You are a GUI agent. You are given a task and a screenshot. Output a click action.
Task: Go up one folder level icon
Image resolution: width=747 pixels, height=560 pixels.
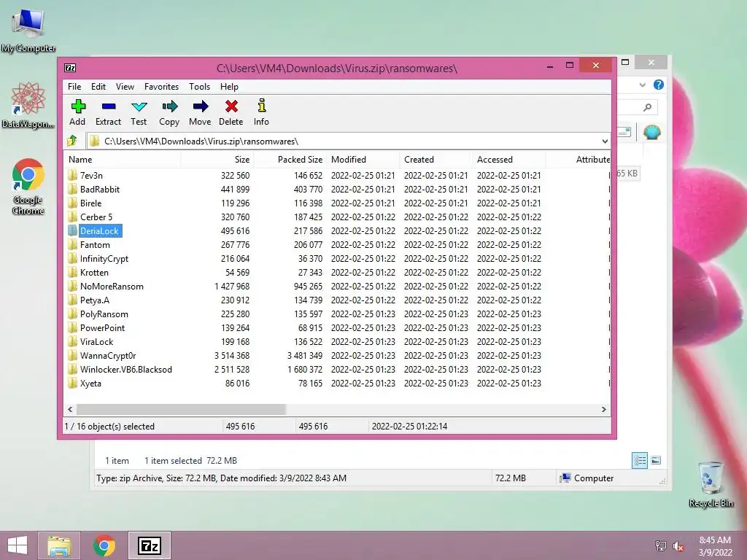[72, 141]
